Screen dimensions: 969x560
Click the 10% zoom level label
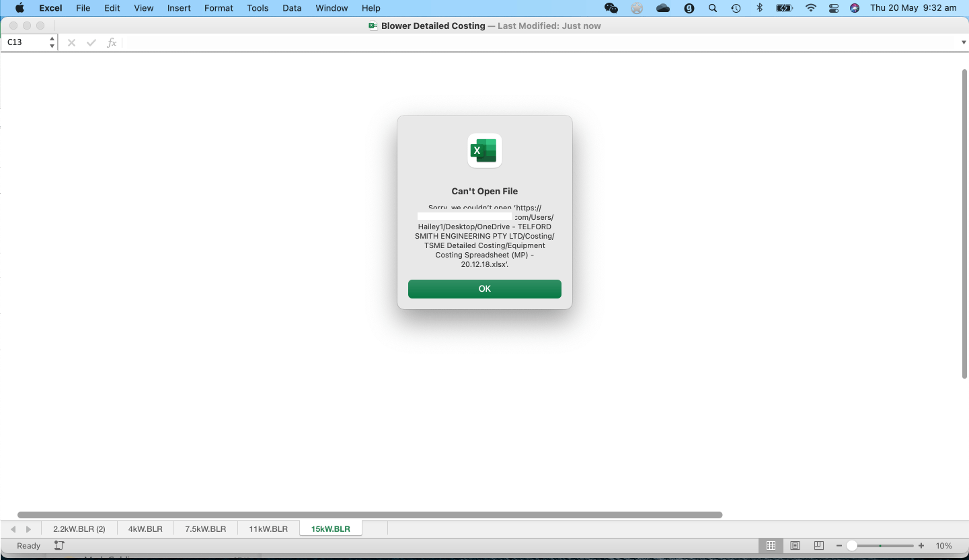[944, 546]
